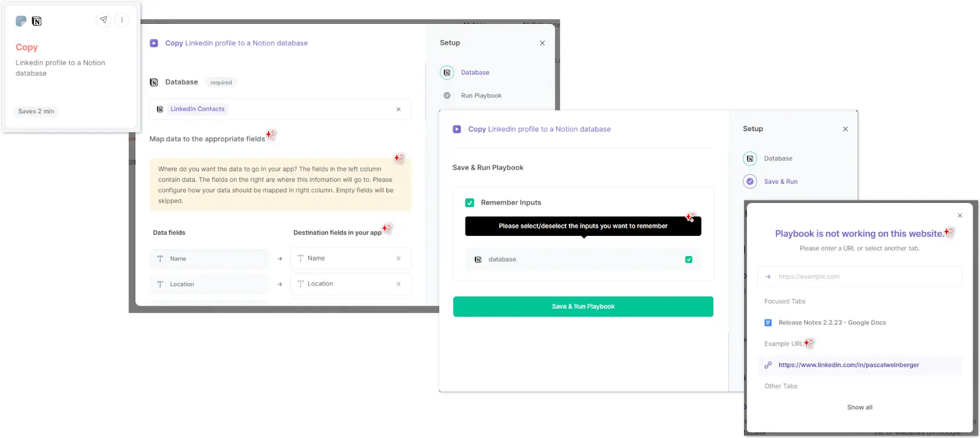
Task: Click the Copy Linkedin profile title in first dialog
Action: (236, 43)
